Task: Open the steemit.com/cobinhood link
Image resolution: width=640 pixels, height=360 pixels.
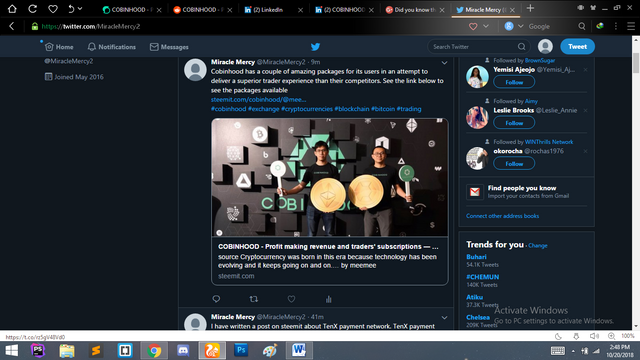Action: tap(258, 100)
